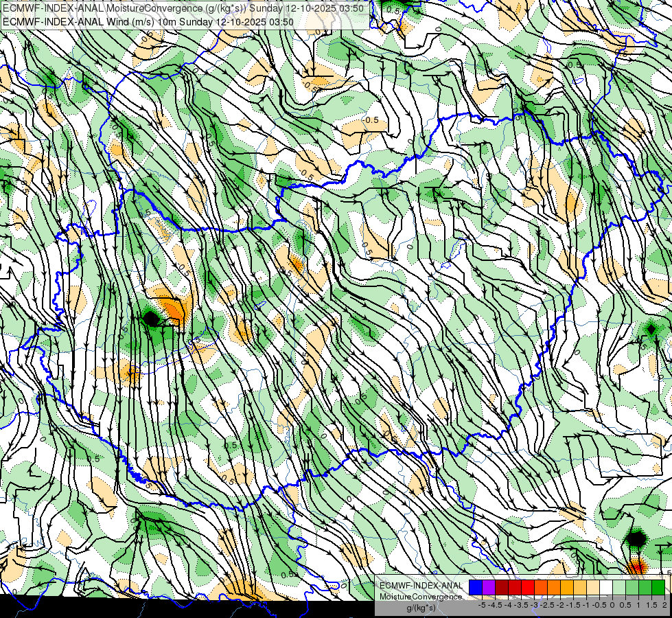Click the legend tick label -0.5
Viewport: 672px width, 618px height.
[599, 605]
